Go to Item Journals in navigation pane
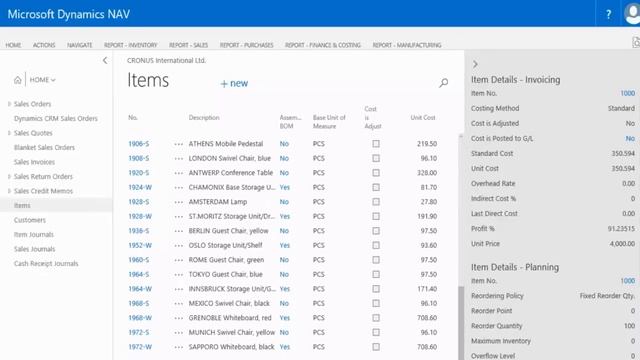 pos(34,235)
